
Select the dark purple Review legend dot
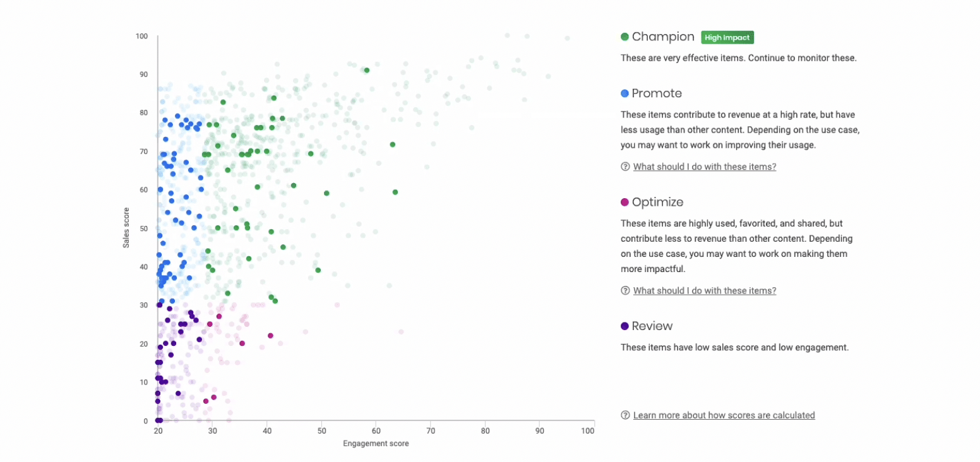point(624,326)
